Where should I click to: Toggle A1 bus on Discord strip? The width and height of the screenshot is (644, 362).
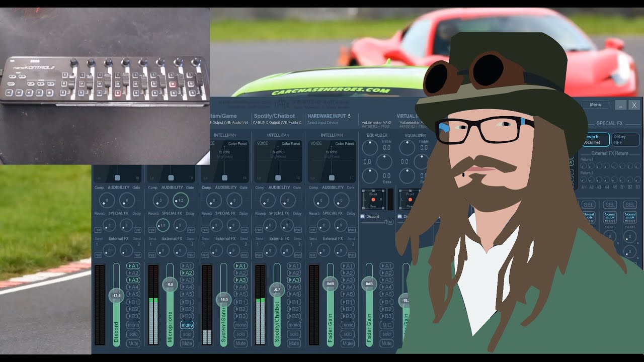[x=133, y=266]
